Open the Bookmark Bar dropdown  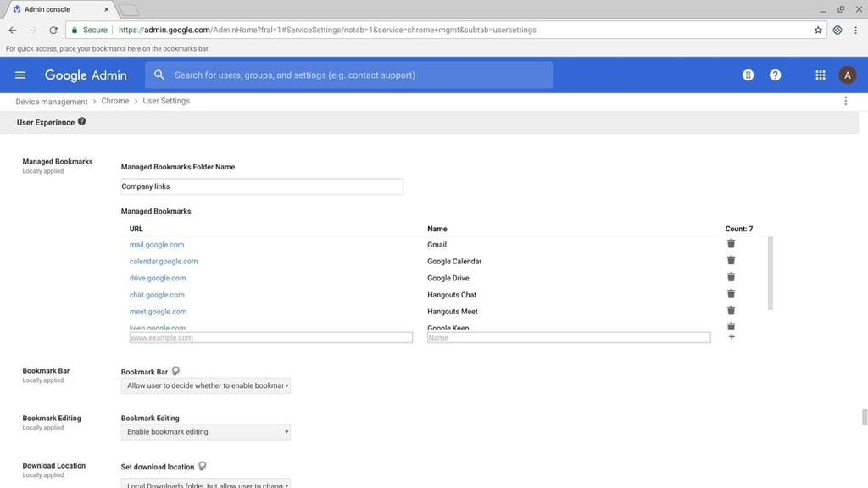tap(205, 385)
